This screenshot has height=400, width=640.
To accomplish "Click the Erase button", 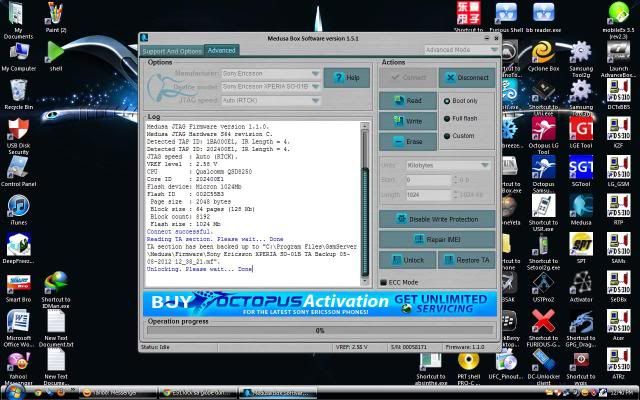I will point(408,142).
